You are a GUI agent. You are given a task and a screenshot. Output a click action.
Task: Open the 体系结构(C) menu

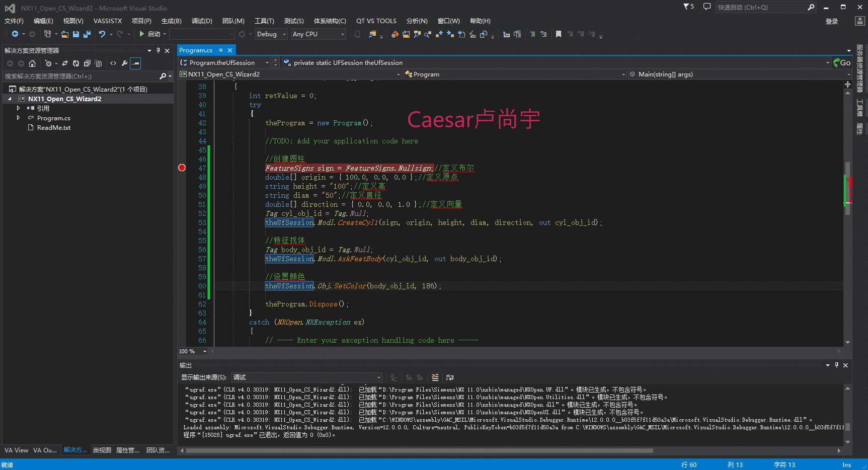[330, 21]
